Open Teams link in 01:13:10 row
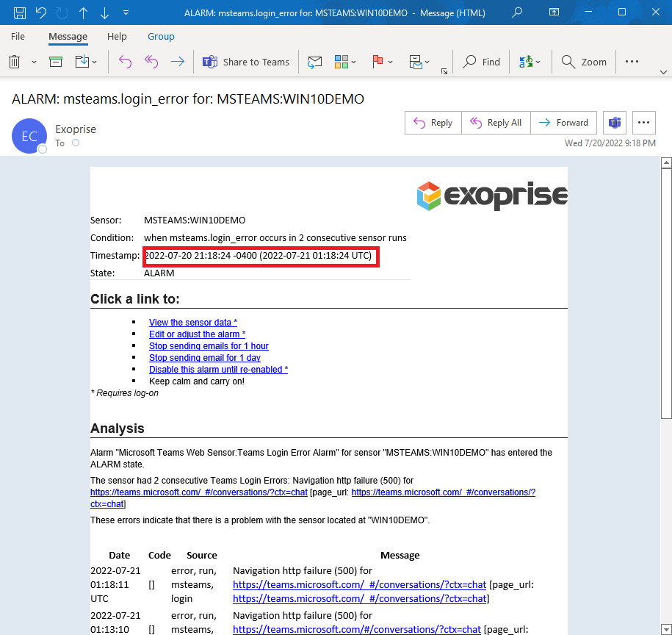This screenshot has width=672, height=635. click(x=357, y=629)
